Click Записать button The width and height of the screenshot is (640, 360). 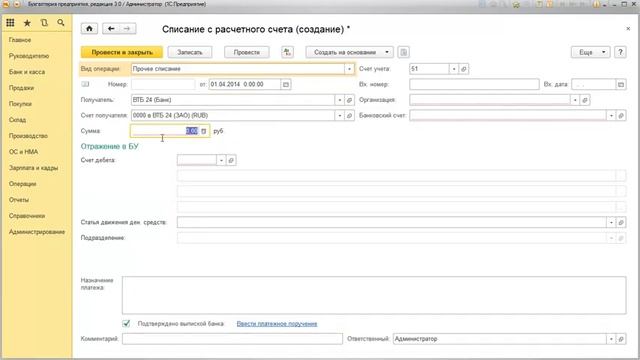190,52
